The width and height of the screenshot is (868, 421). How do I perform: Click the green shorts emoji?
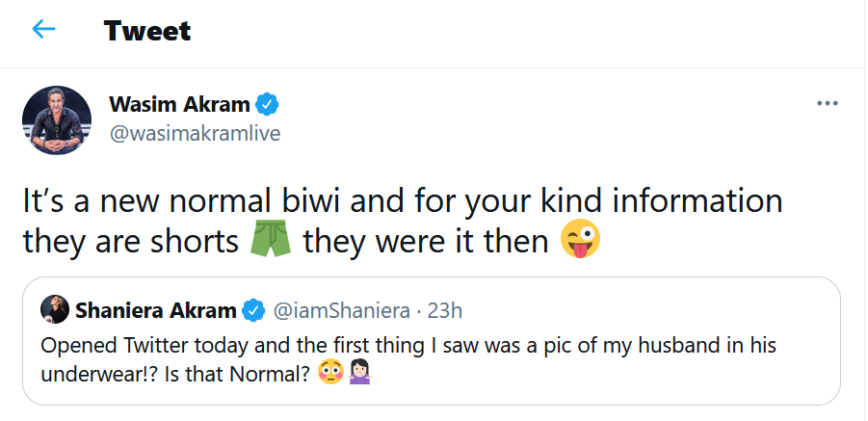click(x=271, y=240)
